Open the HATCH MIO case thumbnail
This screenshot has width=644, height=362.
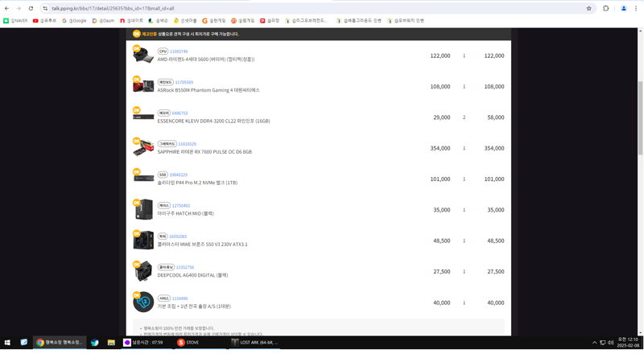click(143, 209)
